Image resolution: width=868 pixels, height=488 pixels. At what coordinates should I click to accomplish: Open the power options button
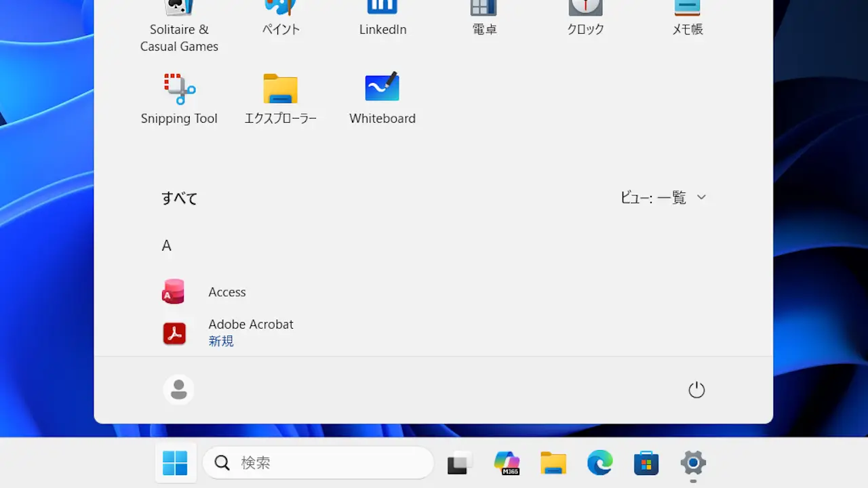[x=696, y=390]
